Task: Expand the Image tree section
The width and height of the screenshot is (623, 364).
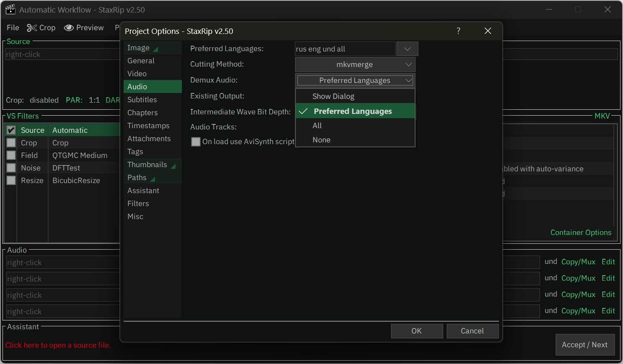Action: pyautogui.click(x=155, y=49)
